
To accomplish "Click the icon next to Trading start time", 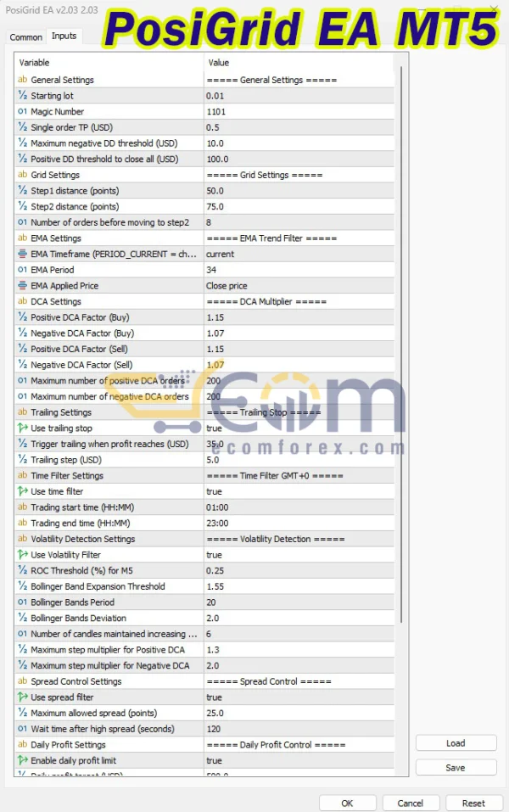I will [23, 507].
